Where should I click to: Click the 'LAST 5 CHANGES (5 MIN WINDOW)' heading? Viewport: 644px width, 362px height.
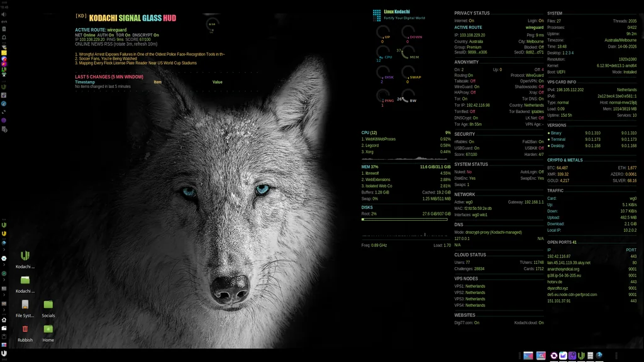109,77
